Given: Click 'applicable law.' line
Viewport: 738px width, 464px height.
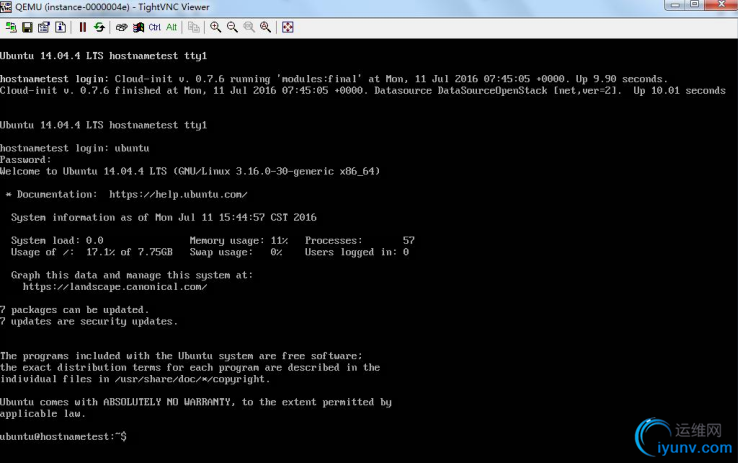Looking at the screenshot, I should [43, 414].
